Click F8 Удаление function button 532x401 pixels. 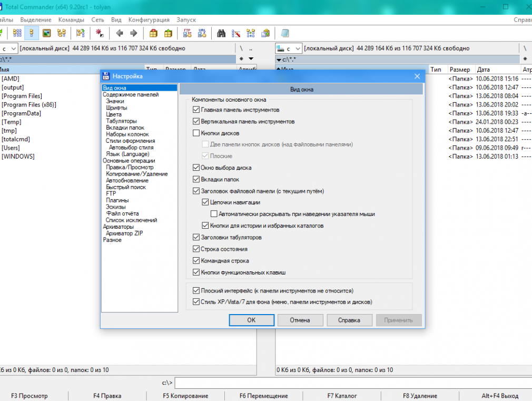click(420, 396)
